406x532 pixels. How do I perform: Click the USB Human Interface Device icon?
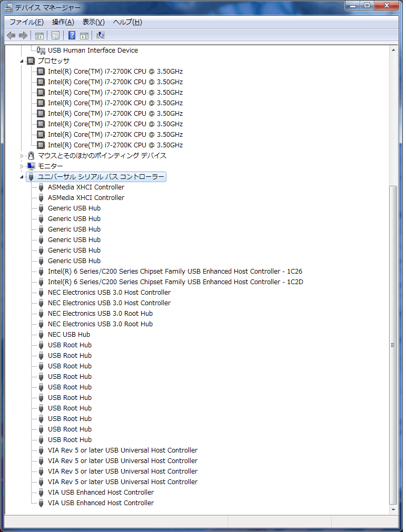coord(41,50)
